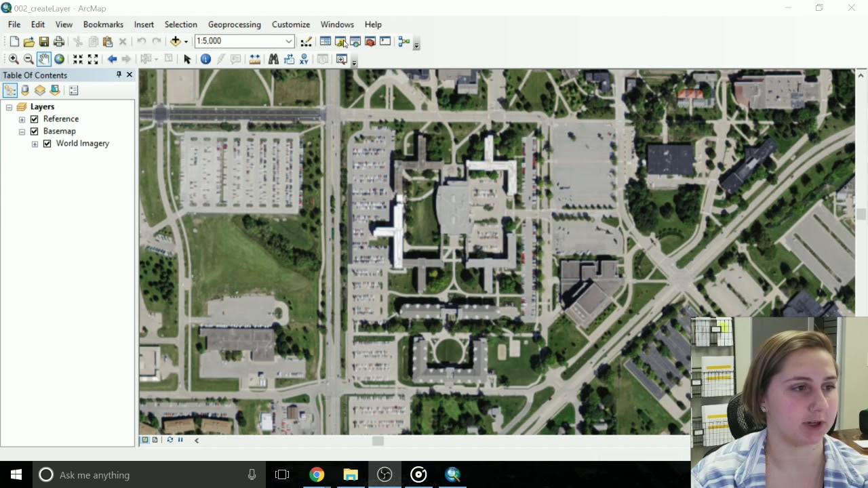Open Tools toolbar options arrow
The height and width of the screenshot is (488, 868).
click(353, 62)
